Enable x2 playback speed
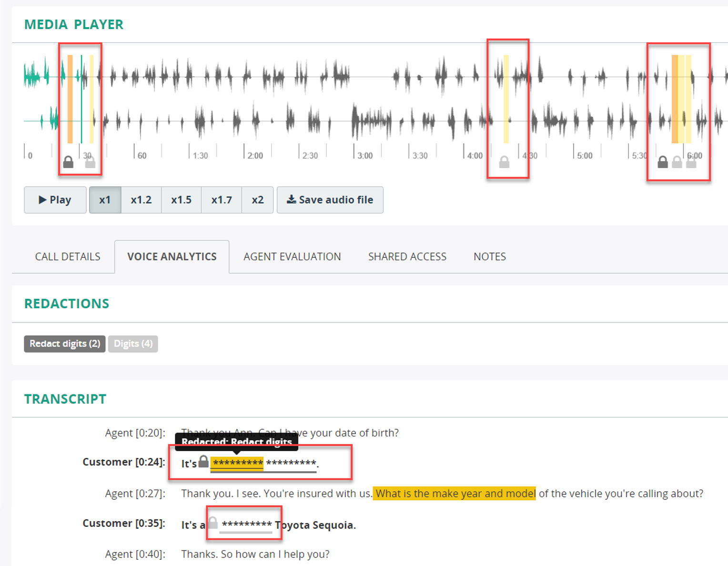 pyautogui.click(x=257, y=200)
